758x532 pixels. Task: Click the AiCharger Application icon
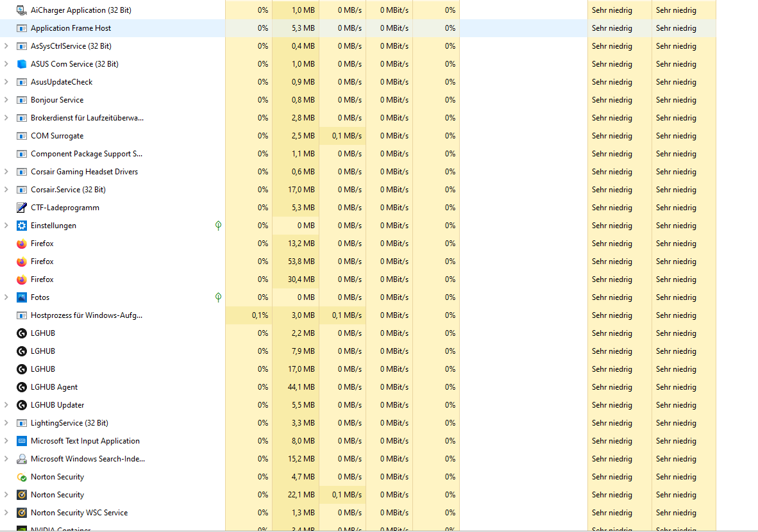[21, 10]
